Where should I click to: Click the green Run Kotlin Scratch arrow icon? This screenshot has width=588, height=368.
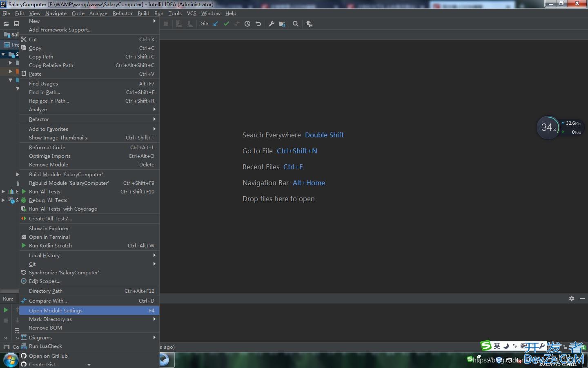tap(24, 245)
